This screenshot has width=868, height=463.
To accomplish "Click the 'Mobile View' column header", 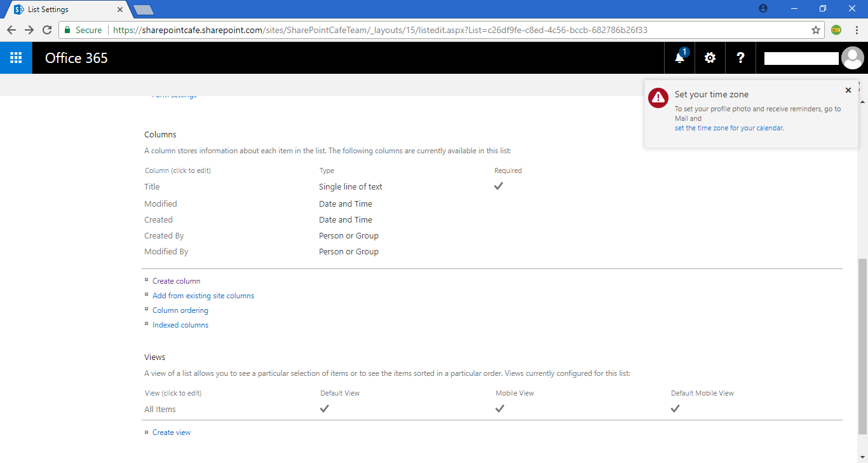I will coord(515,393).
